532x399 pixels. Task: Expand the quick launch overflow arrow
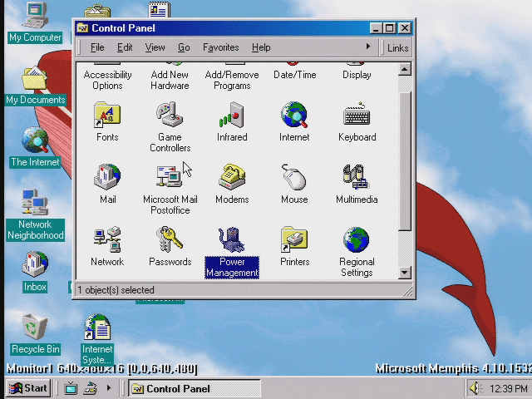pyautogui.click(x=109, y=388)
